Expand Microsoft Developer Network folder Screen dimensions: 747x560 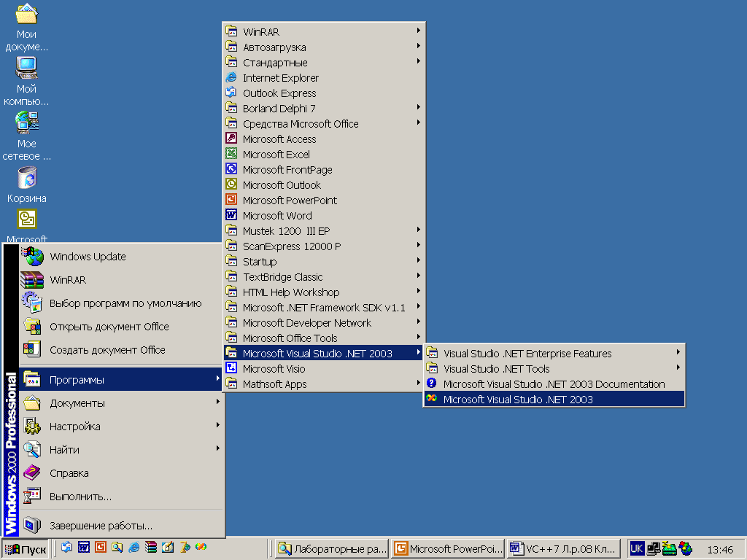tap(323, 323)
